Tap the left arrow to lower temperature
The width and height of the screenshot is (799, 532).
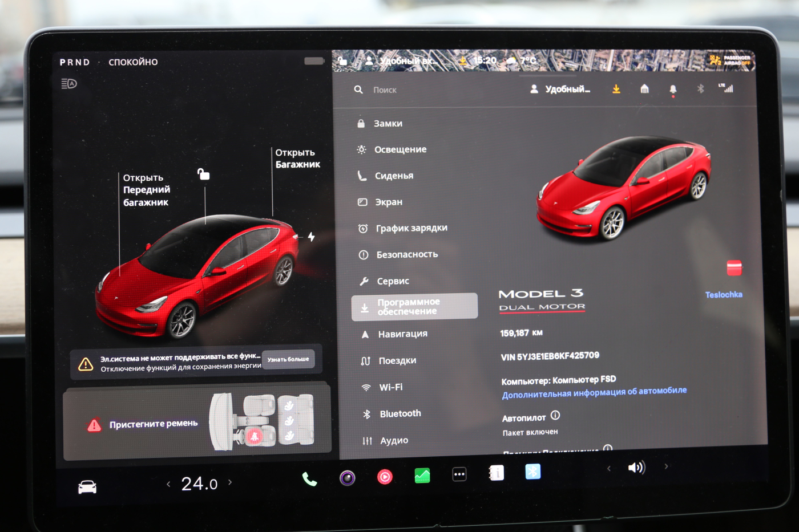click(x=168, y=484)
